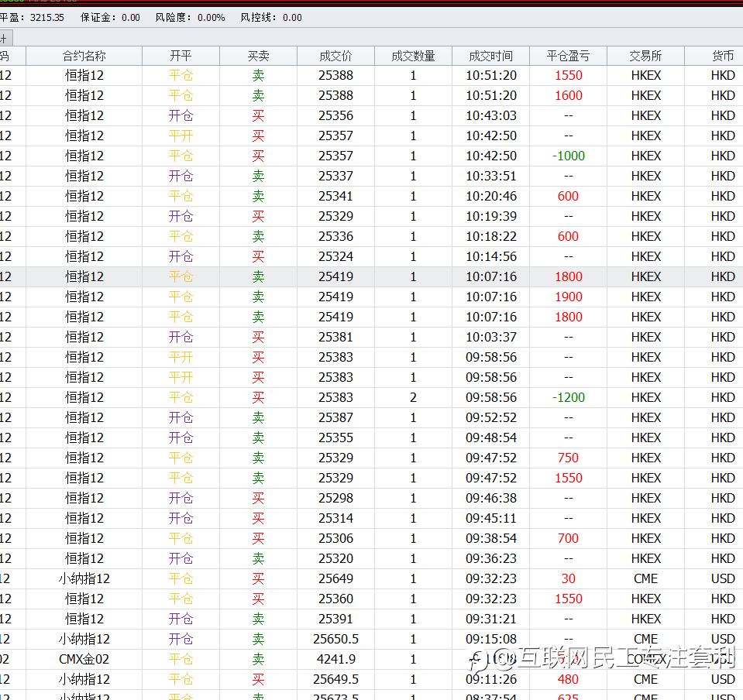This screenshot has height=700, width=743.
Task: Select the trade time 09:45:11
Action: pyautogui.click(x=491, y=518)
